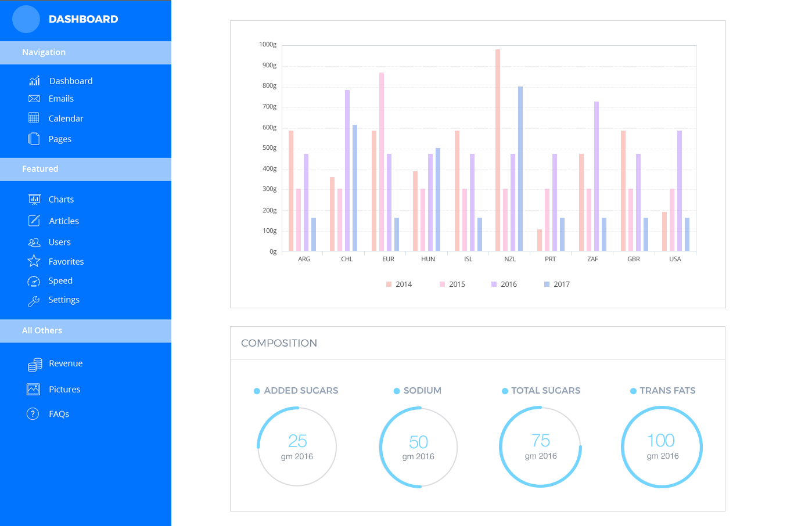This screenshot has height=526, width=812.
Task: Click the Settings wrench icon
Action: click(x=34, y=300)
